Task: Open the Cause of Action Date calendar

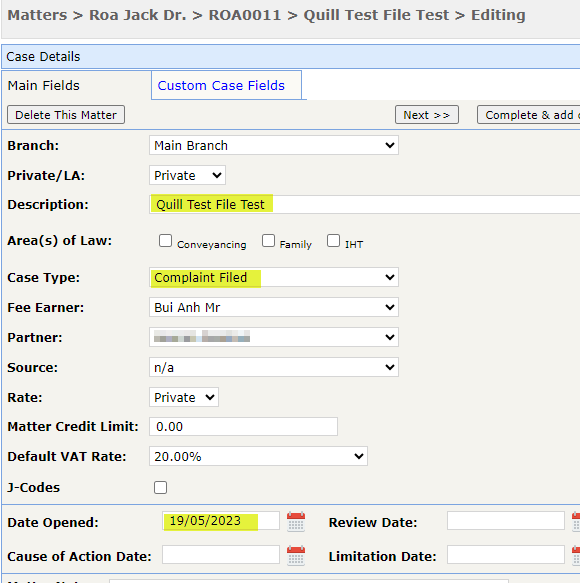Action: [x=296, y=555]
